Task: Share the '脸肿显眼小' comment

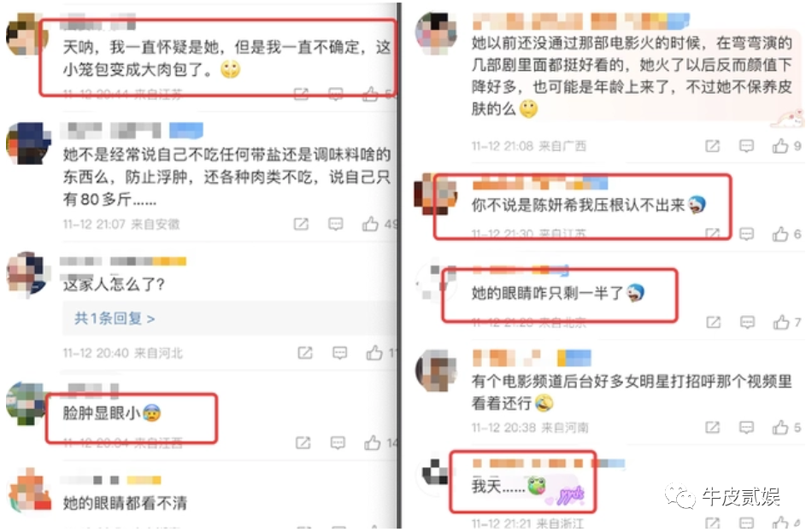Action: tap(303, 442)
